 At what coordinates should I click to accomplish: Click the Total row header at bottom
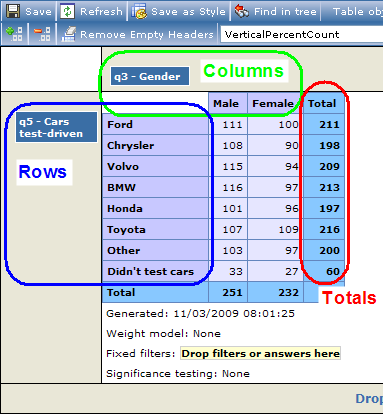coord(155,292)
